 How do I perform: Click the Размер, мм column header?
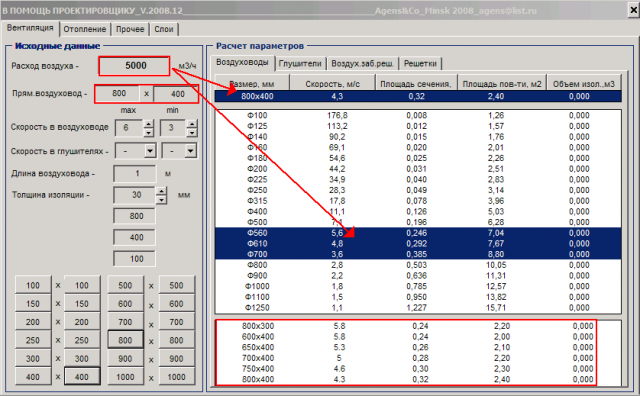(x=252, y=83)
